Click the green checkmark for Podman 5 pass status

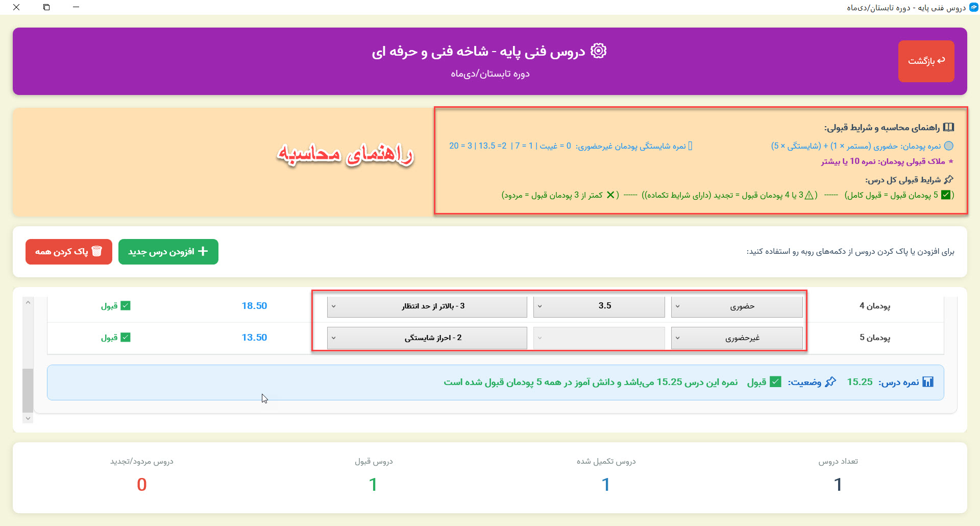click(x=126, y=338)
